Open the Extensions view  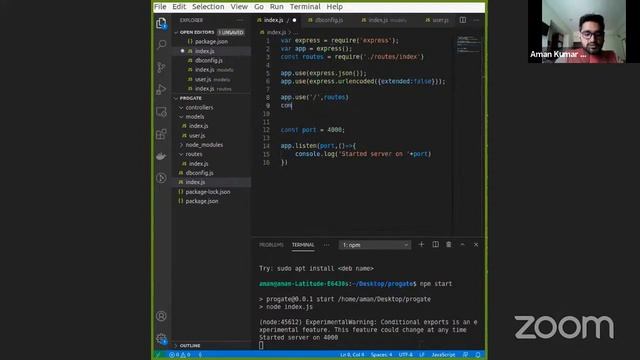coord(161,134)
